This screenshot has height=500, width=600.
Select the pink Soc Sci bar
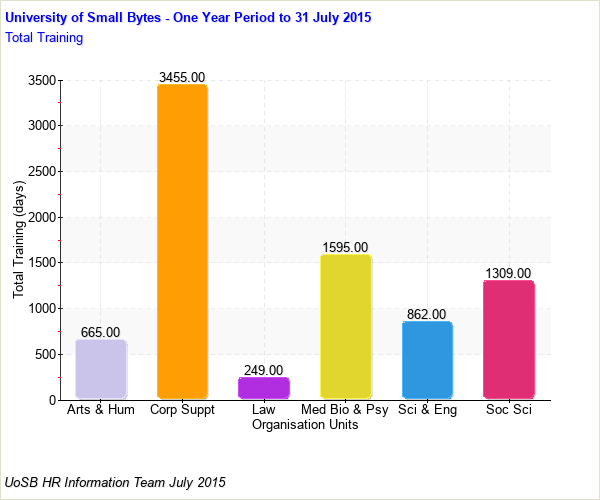[508, 340]
